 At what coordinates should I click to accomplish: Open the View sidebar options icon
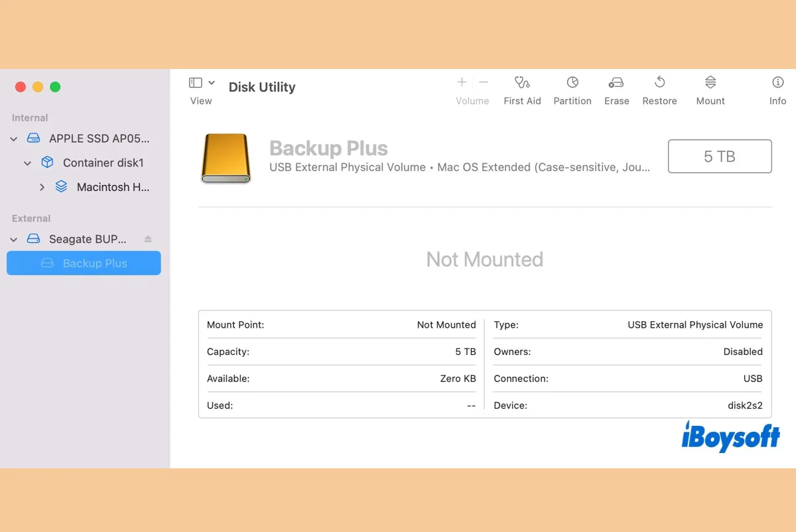[195, 83]
